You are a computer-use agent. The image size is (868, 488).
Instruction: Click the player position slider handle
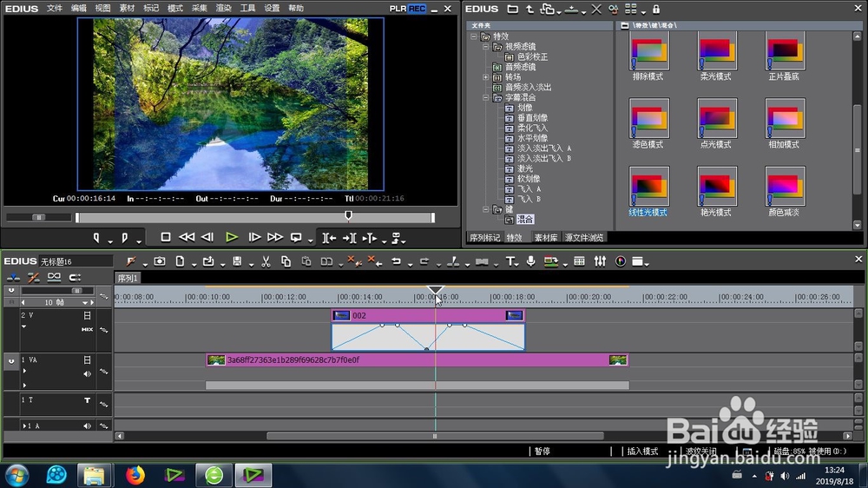(348, 215)
